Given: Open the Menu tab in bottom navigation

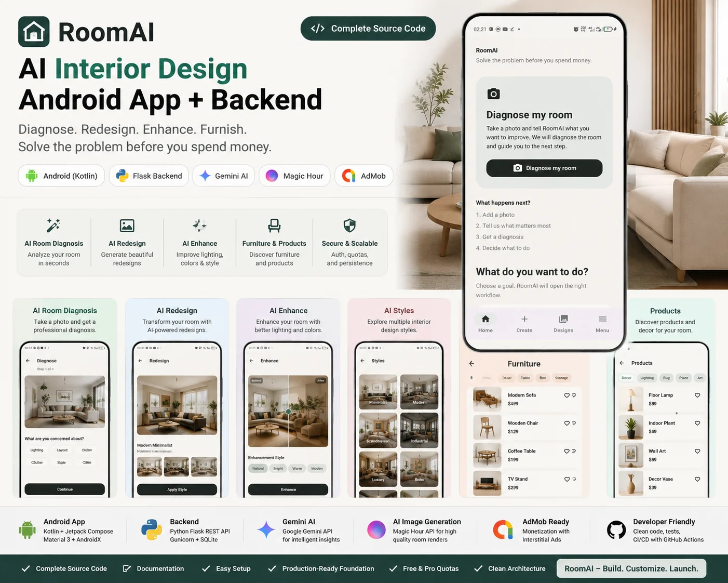Looking at the screenshot, I should [602, 323].
